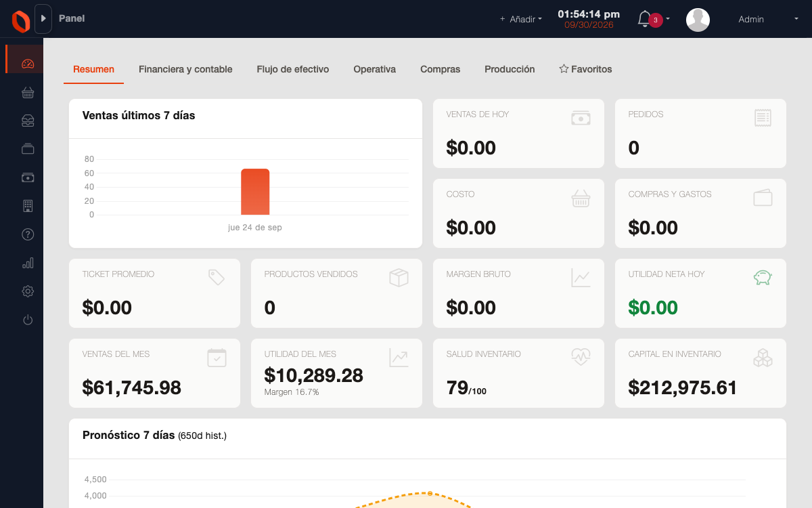Click the Admin profile avatar

(x=698, y=20)
